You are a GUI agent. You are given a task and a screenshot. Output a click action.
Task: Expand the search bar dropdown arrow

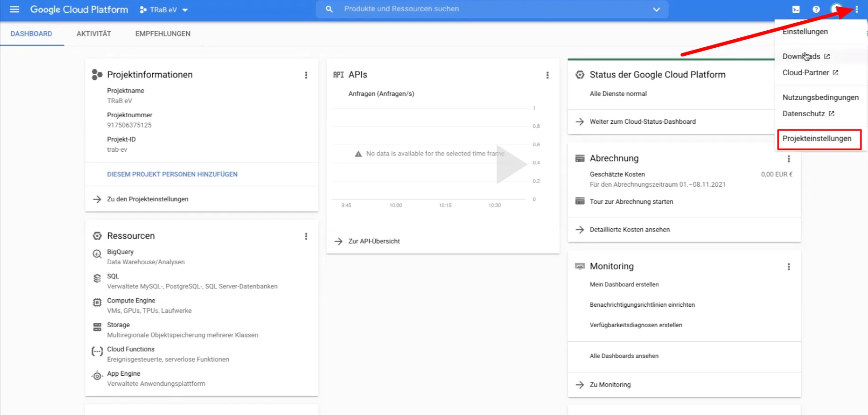coord(656,9)
